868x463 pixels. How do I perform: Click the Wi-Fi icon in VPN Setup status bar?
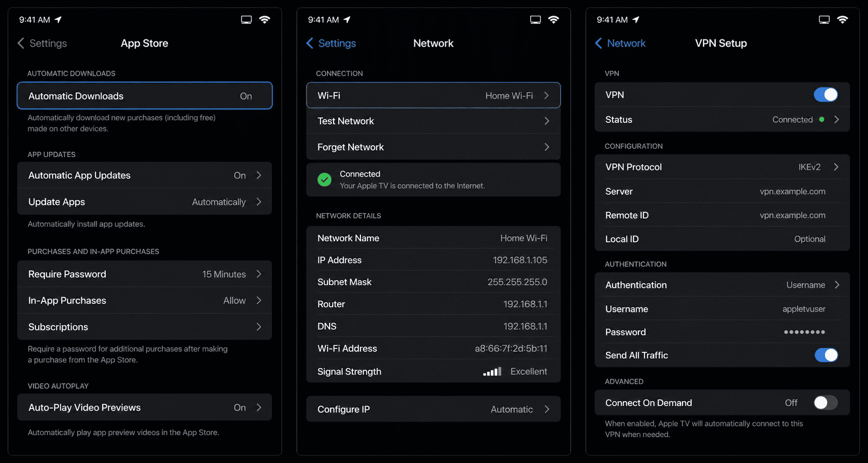pyautogui.click(x=842, y=20)
